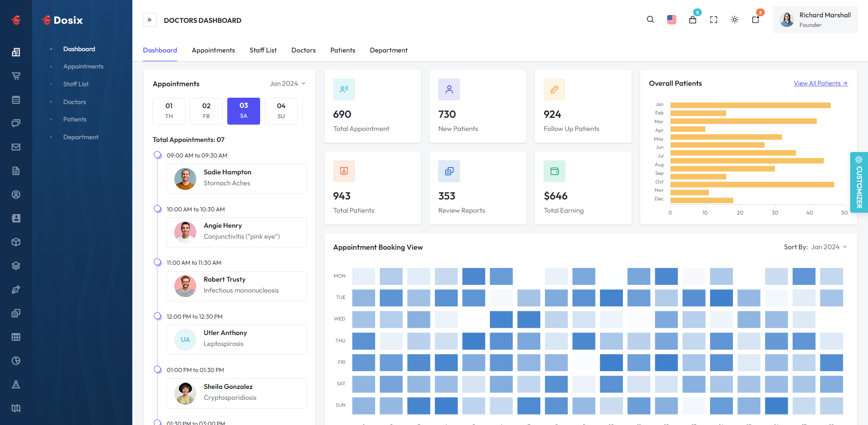The width and height of the screenshot is (868, 425).
Task: Click the fullscreen expand icon
Action: [x=714, y=20]
